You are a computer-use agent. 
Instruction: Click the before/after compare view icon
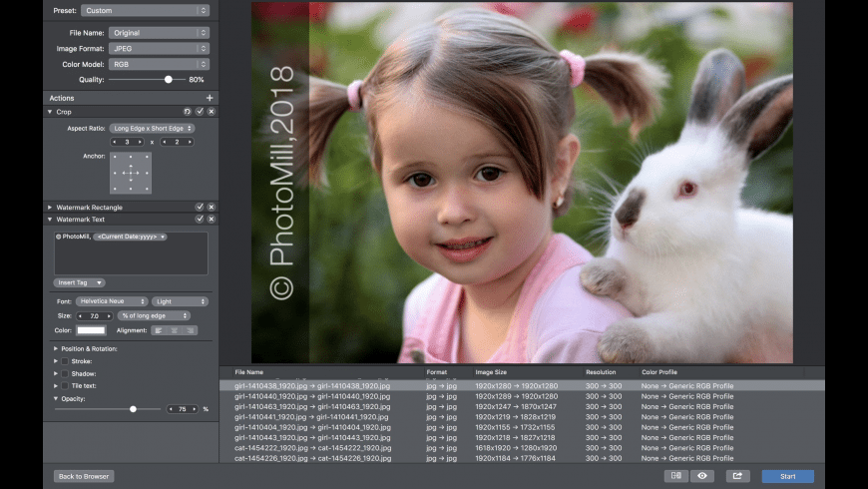point(675,476)
